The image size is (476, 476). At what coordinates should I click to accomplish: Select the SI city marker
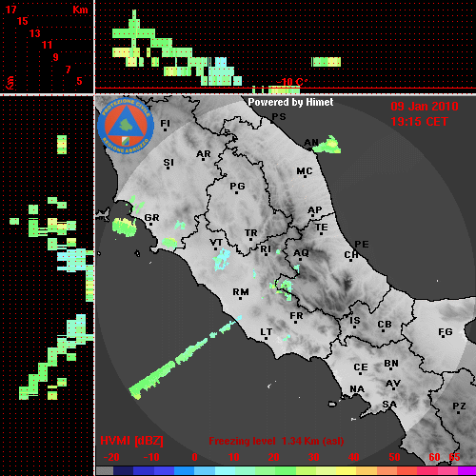[x=168, y=168]
